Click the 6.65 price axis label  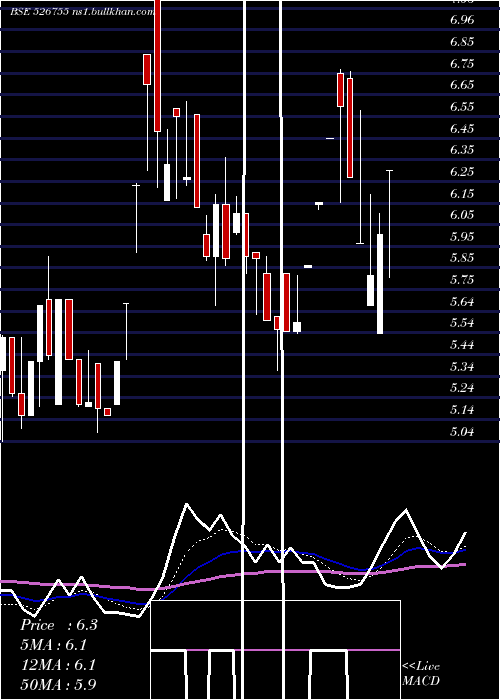[x=462, y=85]
